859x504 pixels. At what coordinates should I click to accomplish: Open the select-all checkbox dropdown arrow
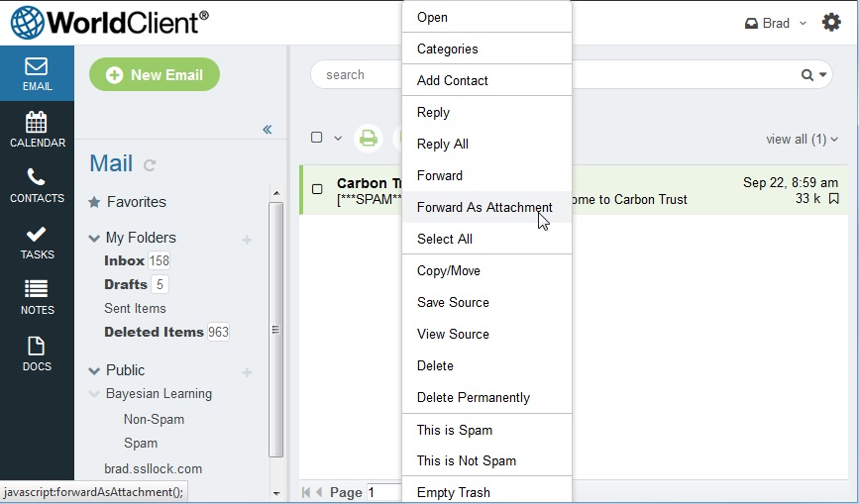338,138
